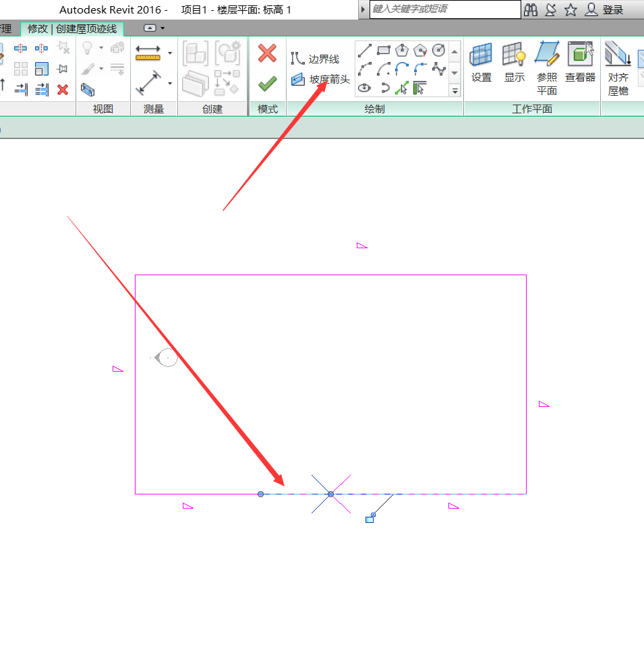Select the Rectangle draw tool
644x653 pixels.
pyautogui.click(x=384, y=51)
